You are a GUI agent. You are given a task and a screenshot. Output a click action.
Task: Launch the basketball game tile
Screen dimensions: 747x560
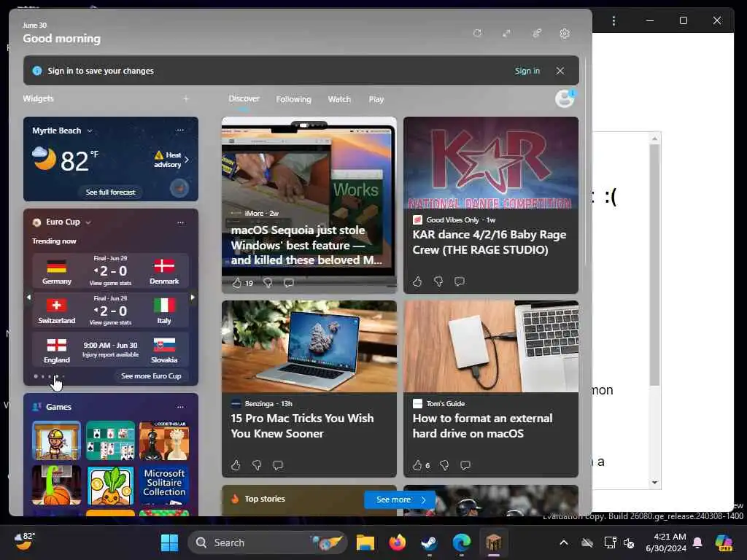pyautogui.click(x=56, y=485)
